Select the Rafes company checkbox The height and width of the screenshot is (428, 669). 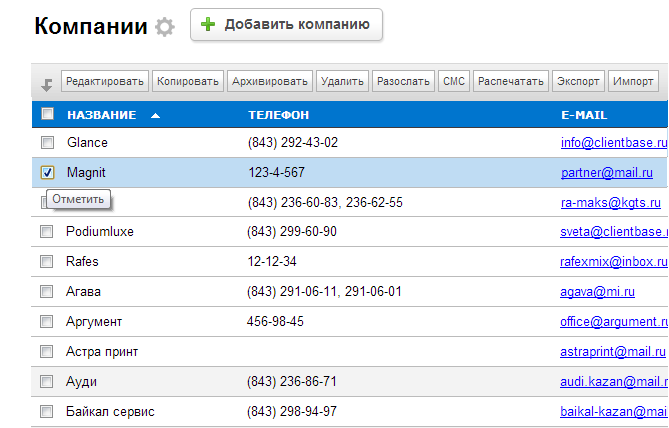[x=47, y=262]
